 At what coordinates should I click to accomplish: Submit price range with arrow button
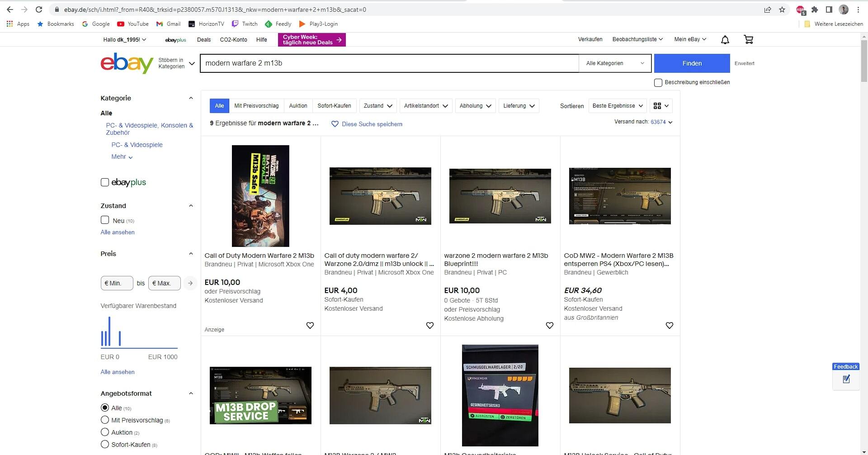coord(190,283)
